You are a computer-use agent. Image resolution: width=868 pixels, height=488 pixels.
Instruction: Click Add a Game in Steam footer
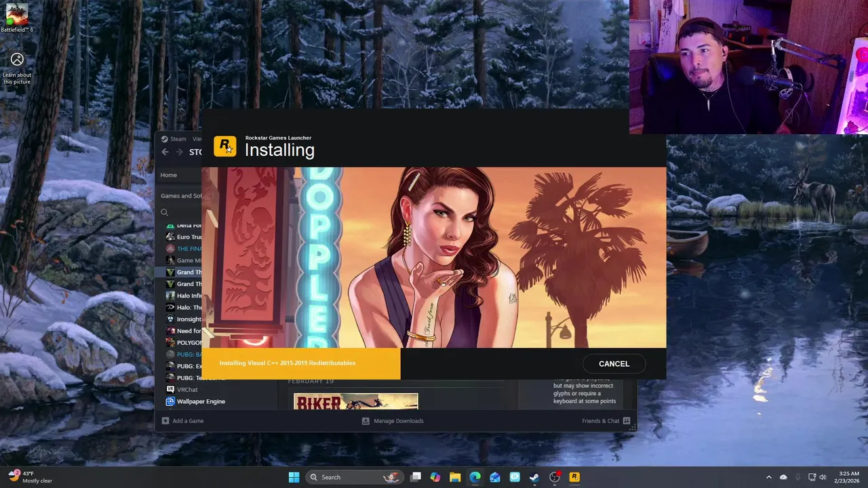coord(182,421)
